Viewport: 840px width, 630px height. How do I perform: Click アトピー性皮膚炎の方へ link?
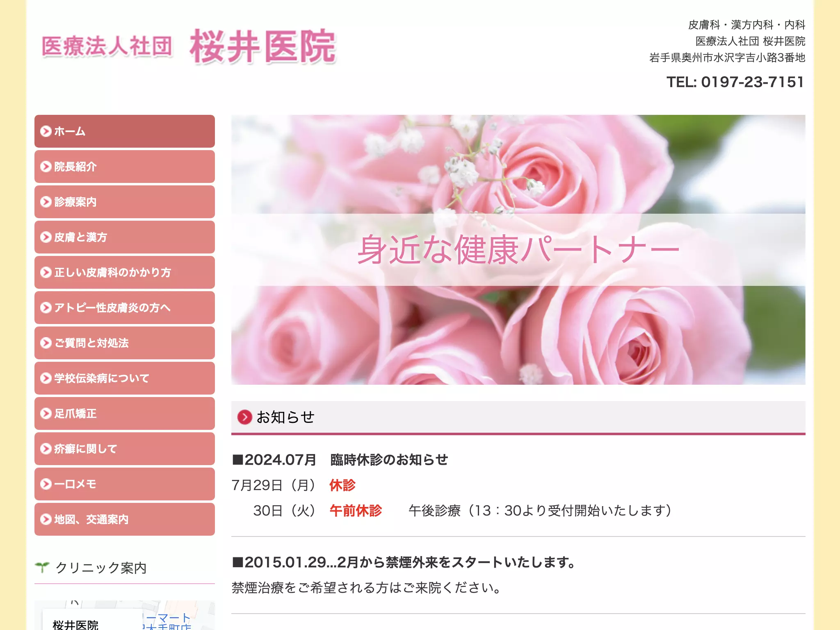click(125, 308)
